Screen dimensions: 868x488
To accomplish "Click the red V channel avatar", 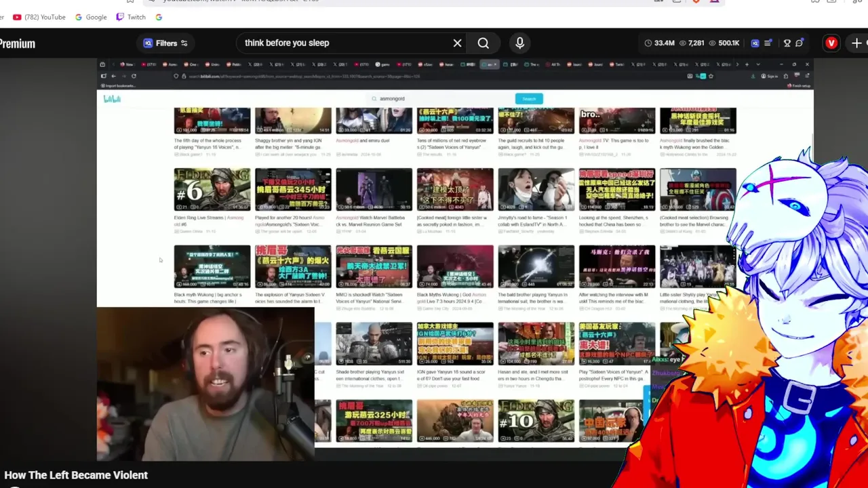I will pos(831,43).
